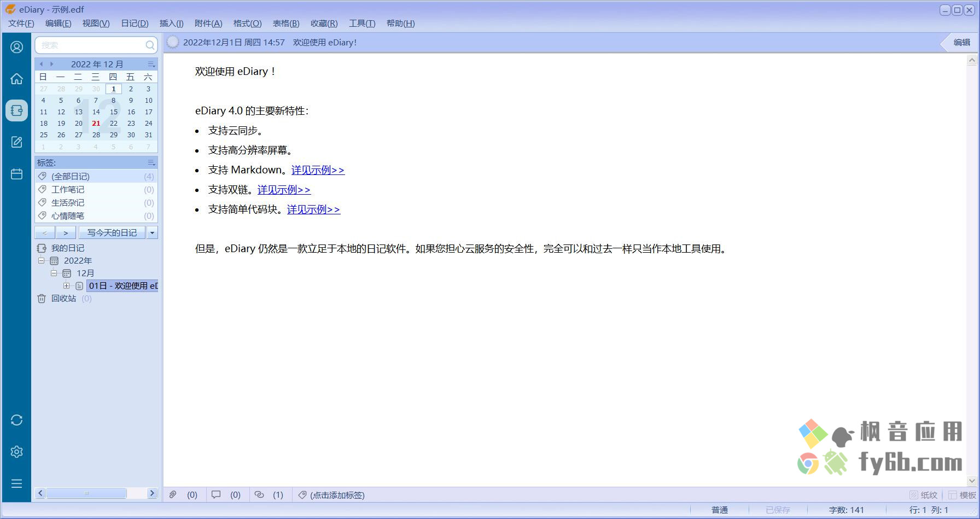
Task: Collapse the 2022年 tree node
Action: 41,261
